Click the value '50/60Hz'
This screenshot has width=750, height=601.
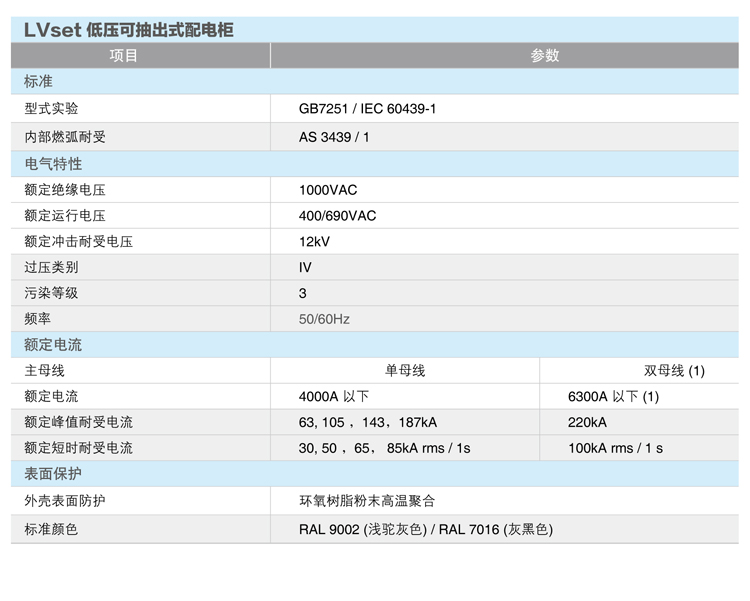click(x=324, y=319)
